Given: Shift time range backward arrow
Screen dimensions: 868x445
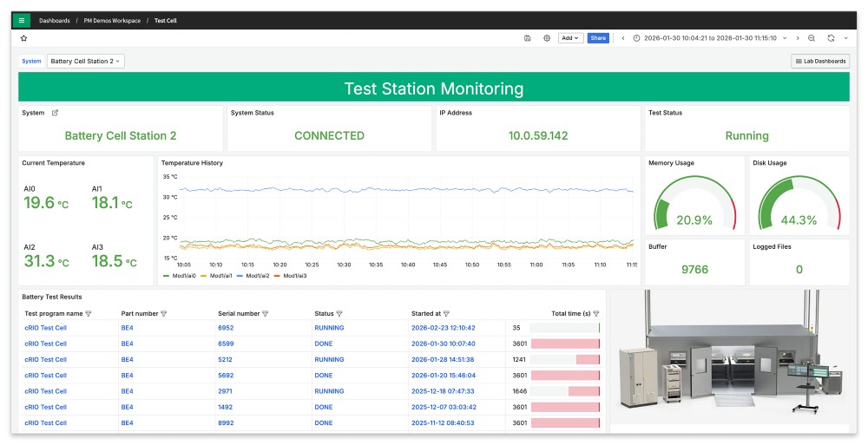Looking at the screenshot, I should click(622, 38).
